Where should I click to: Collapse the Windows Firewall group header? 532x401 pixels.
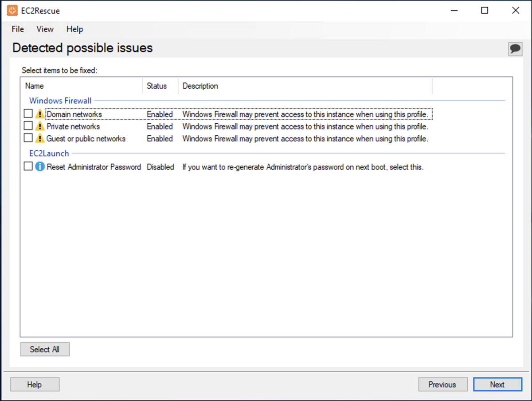tap(60, 101)
